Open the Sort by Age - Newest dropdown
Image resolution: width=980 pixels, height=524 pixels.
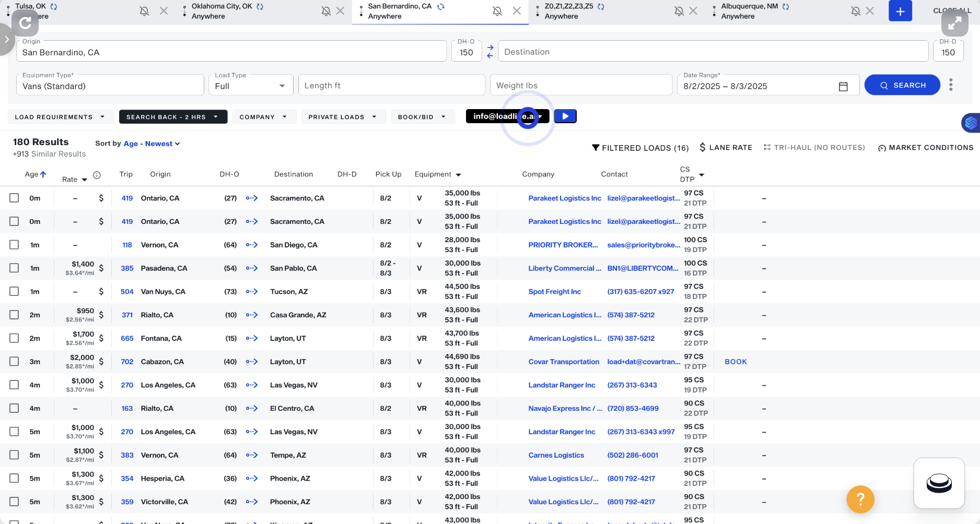pyautogui.click(x=151, y=144)
